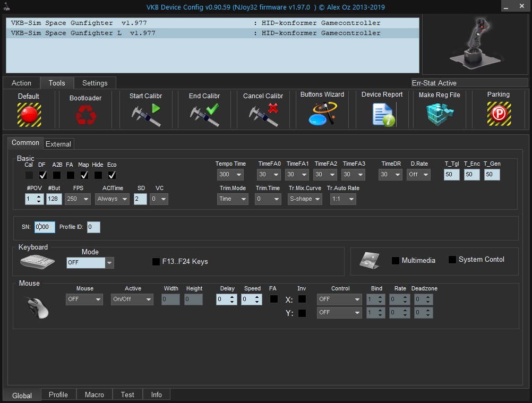Switch to the Tools tab
Screen dimensions: 532x403
(57, 83)
